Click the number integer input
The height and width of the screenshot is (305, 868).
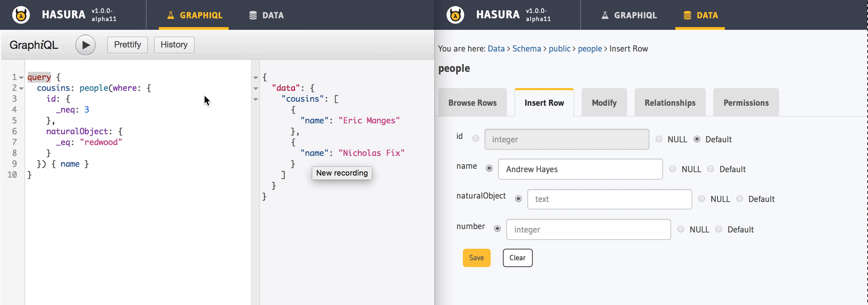coord(589,229)
